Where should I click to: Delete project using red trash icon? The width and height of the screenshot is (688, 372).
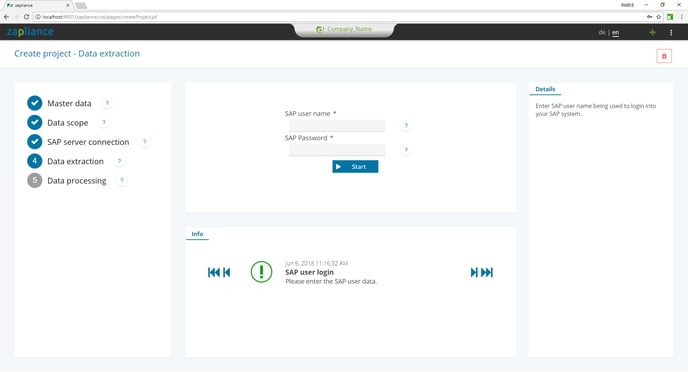click(x=664, y=56)
